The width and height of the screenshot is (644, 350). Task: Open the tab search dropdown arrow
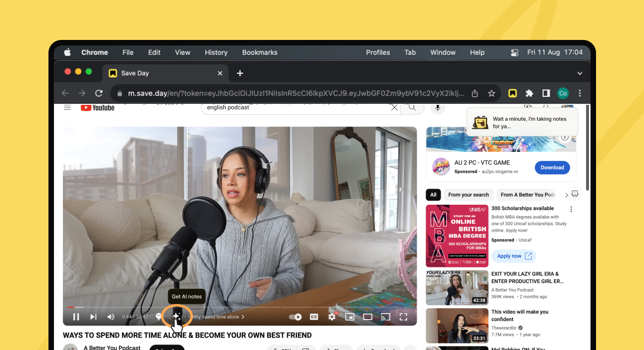[x=580, y=73]
